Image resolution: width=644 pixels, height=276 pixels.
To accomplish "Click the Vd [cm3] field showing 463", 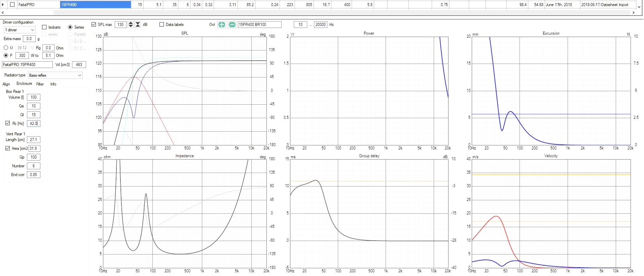I will (x=79, y=65).
